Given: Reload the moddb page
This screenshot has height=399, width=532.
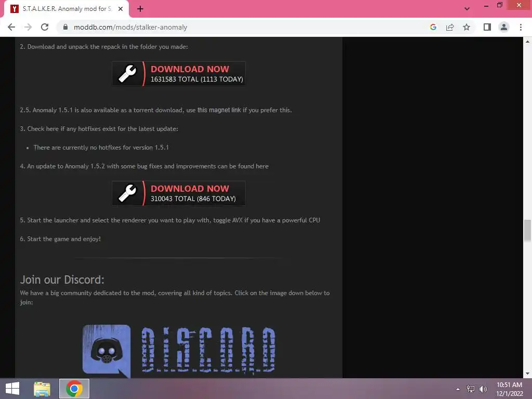Looking at the screenshot, I should tap(45, 27).
